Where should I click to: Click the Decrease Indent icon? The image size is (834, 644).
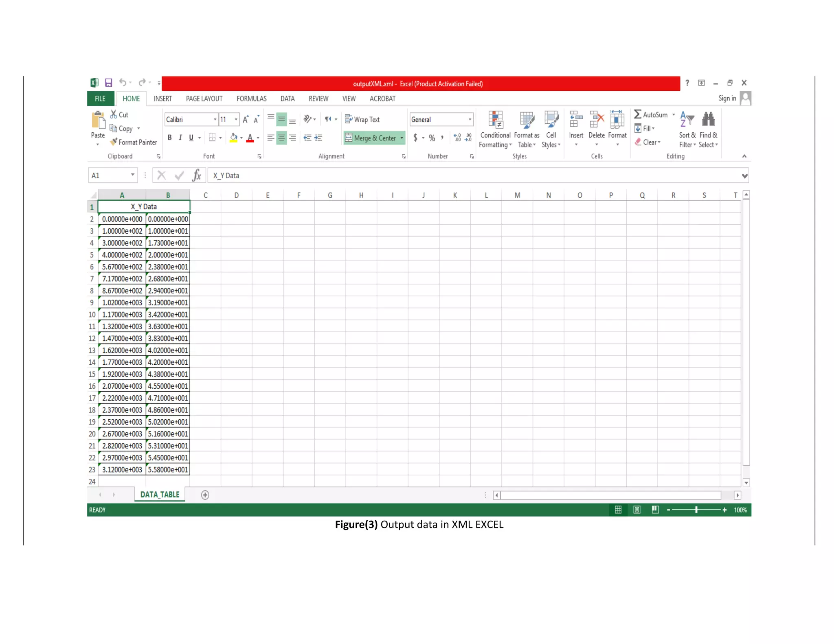[x=307, y=138]
